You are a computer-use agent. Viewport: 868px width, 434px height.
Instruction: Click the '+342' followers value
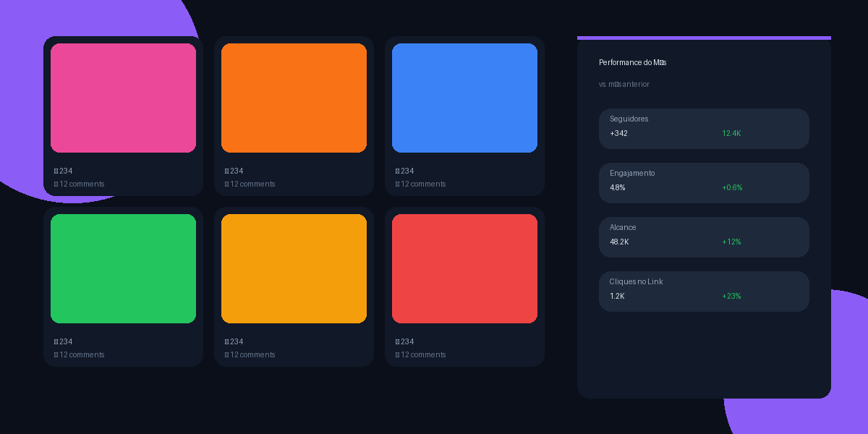(618, 133)
